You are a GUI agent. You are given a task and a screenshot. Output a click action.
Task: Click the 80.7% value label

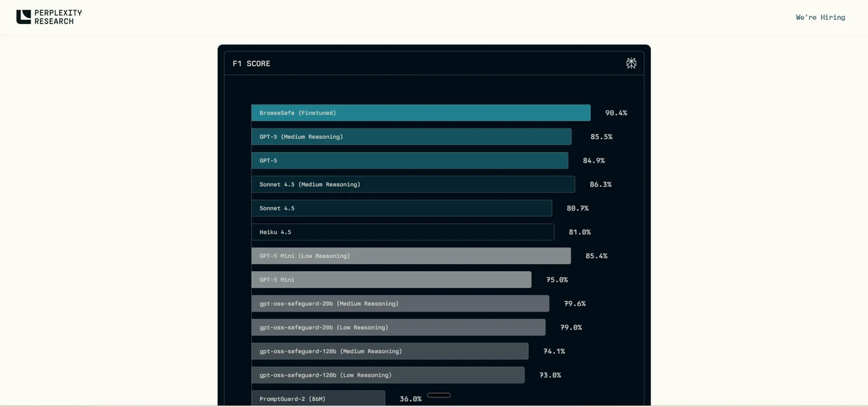577,208
